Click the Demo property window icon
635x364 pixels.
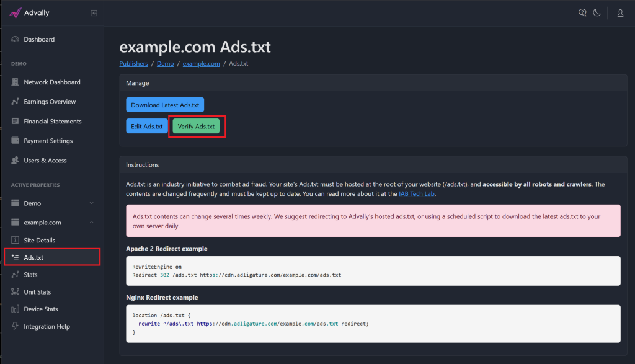(15, 203)
